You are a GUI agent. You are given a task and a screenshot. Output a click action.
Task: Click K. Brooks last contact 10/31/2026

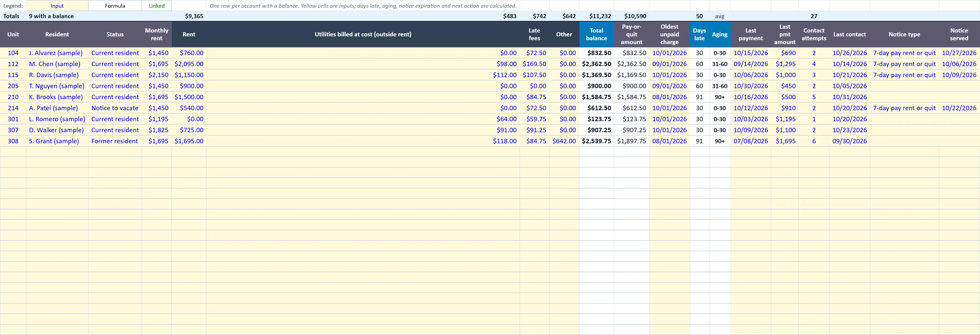849,97
